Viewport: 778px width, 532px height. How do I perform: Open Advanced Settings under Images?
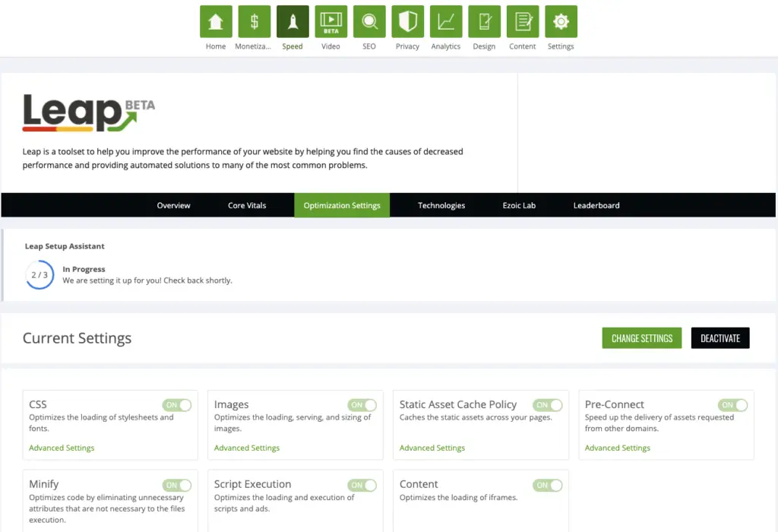coord(247,448)
